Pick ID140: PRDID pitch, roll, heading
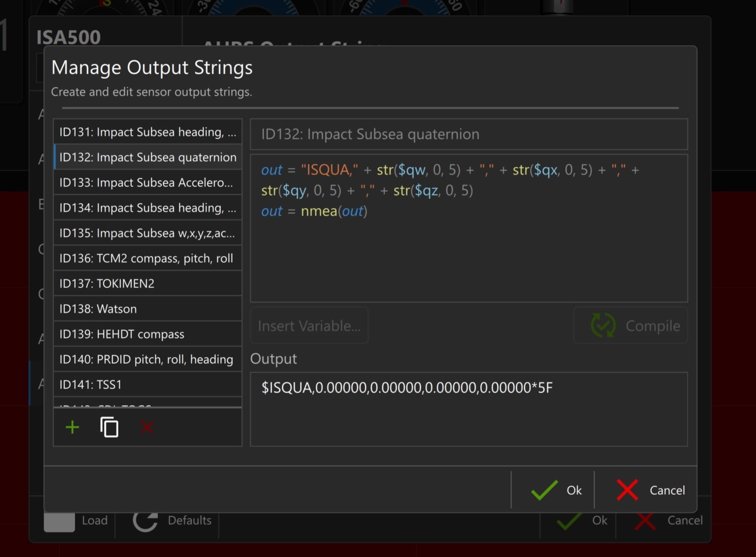756x557 pixels. click(147, 360)
